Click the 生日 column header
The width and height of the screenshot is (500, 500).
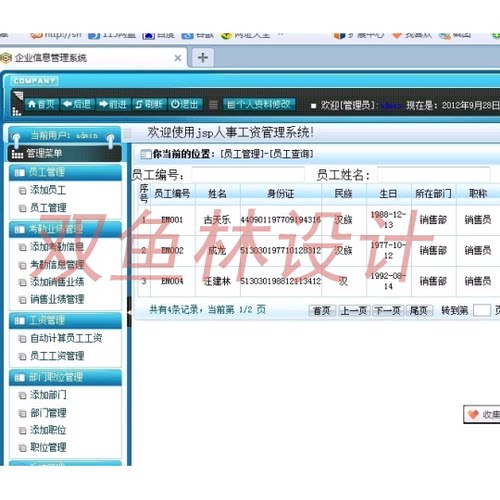(388, 193)
